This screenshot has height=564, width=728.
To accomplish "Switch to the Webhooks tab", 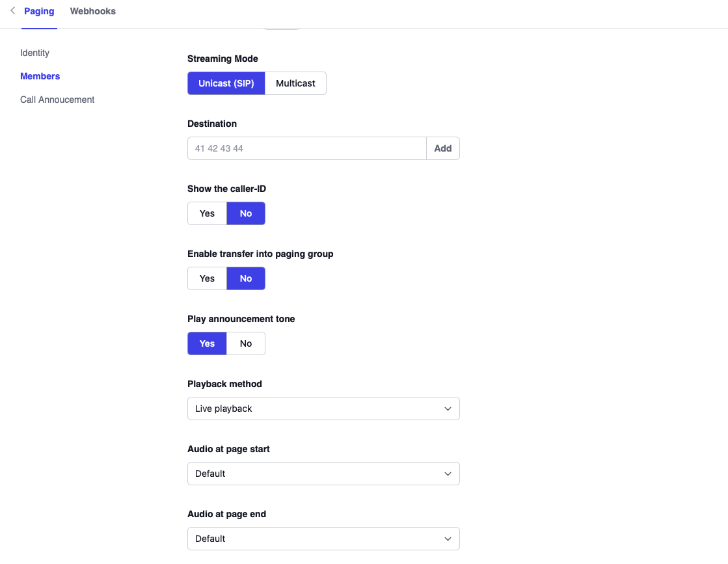I will point(92,11).
